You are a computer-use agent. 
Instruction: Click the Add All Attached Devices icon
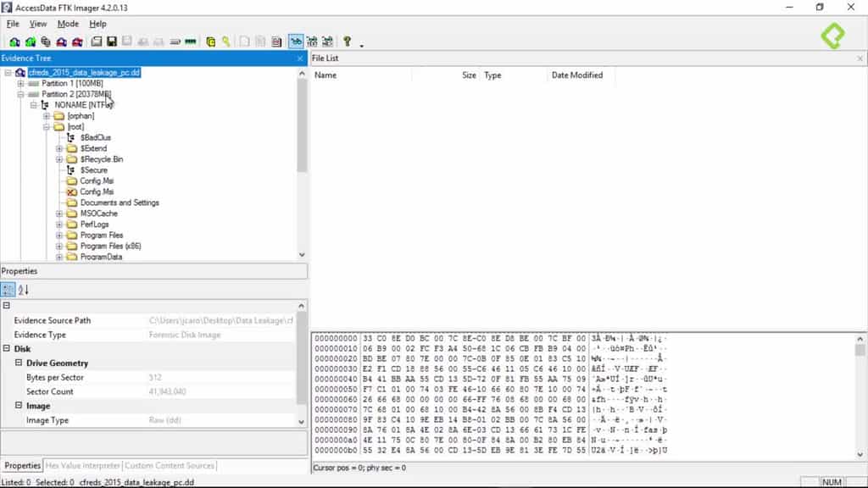pyautogui.click(x=31, y=42)
